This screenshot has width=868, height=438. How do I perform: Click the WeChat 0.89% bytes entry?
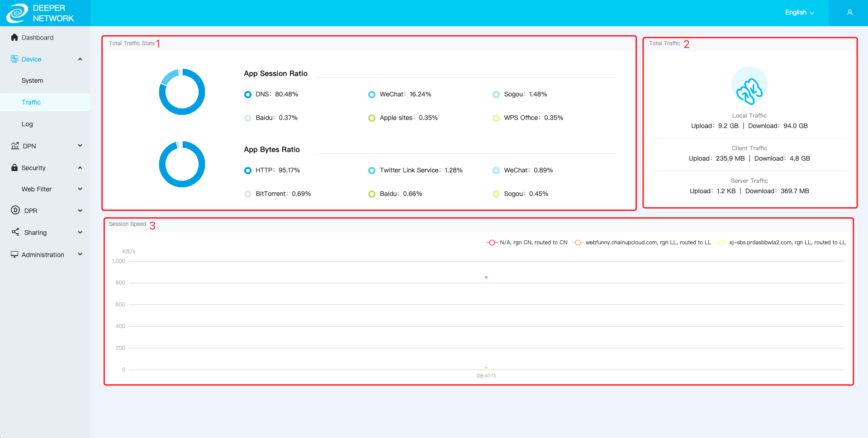coord(522,170)
